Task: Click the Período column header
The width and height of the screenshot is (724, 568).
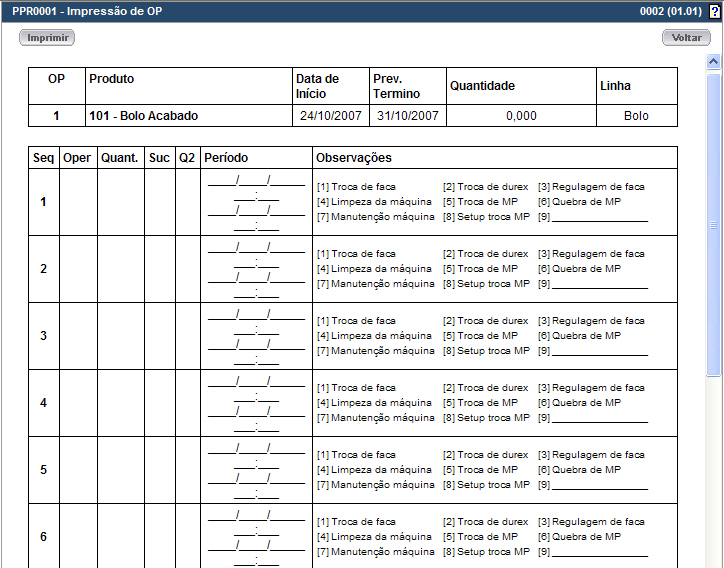Action: (226, 158)
